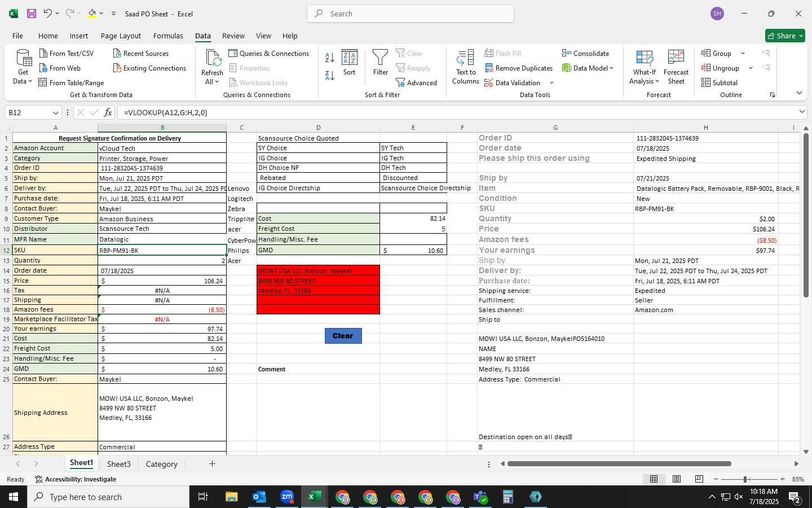Image resolution: width=812 pixels, height=508 pixels.
Task: Open What-If Analysis menu
Action: [x=645, y=67]
